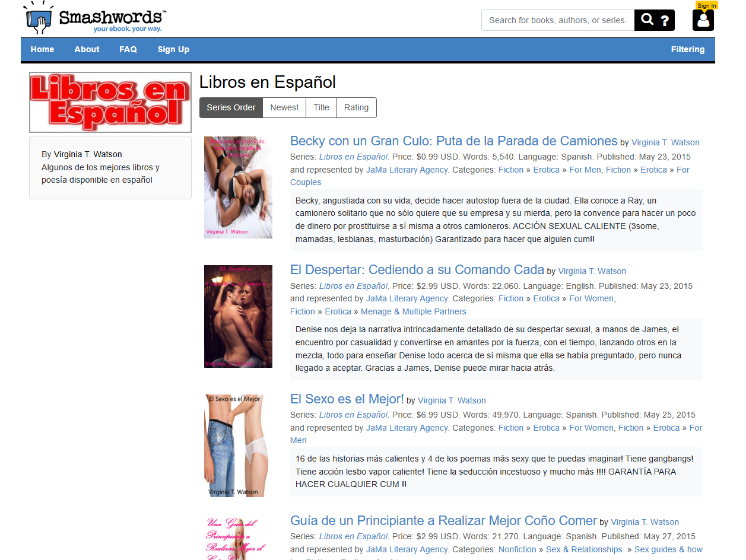Sort books by Newest
This screenshot has height=560, width=746.
(x=284, y=107)
